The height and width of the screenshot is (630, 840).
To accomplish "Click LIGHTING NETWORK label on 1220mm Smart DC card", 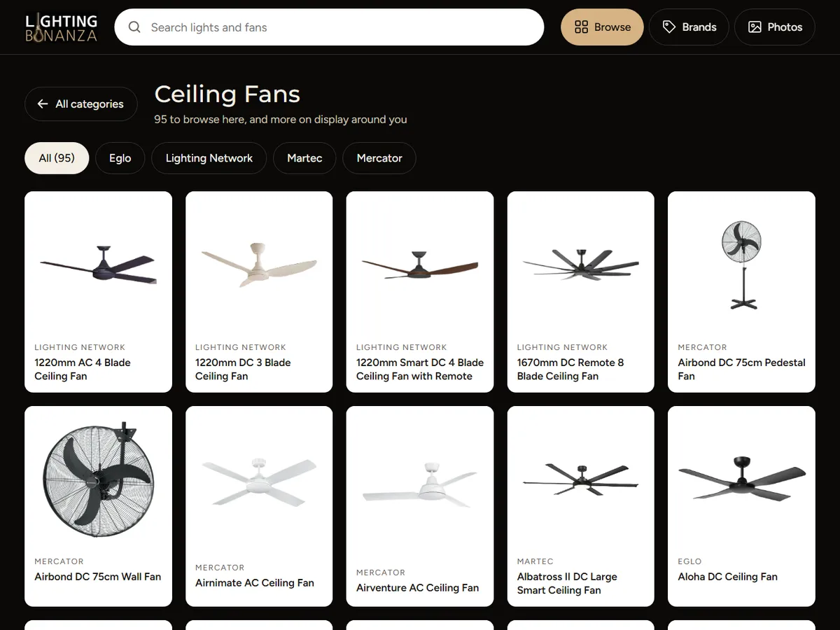I will (402, 347).
